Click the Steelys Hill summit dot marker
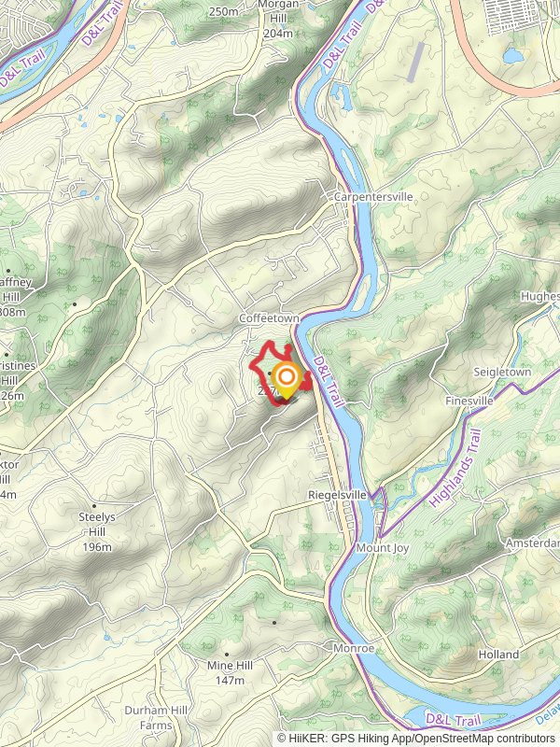Image resolution: width=560 pixels, height=747 pixels. [x=94, y=506]
